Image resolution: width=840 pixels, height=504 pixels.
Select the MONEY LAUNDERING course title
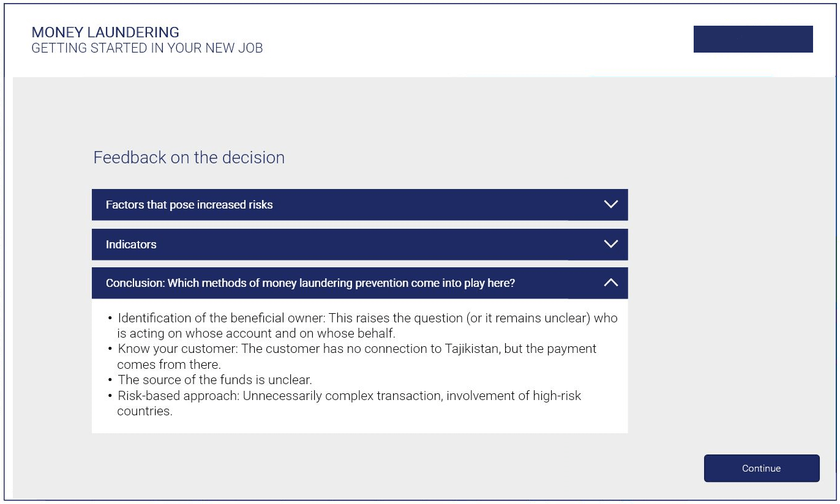[x=105, y=32]
